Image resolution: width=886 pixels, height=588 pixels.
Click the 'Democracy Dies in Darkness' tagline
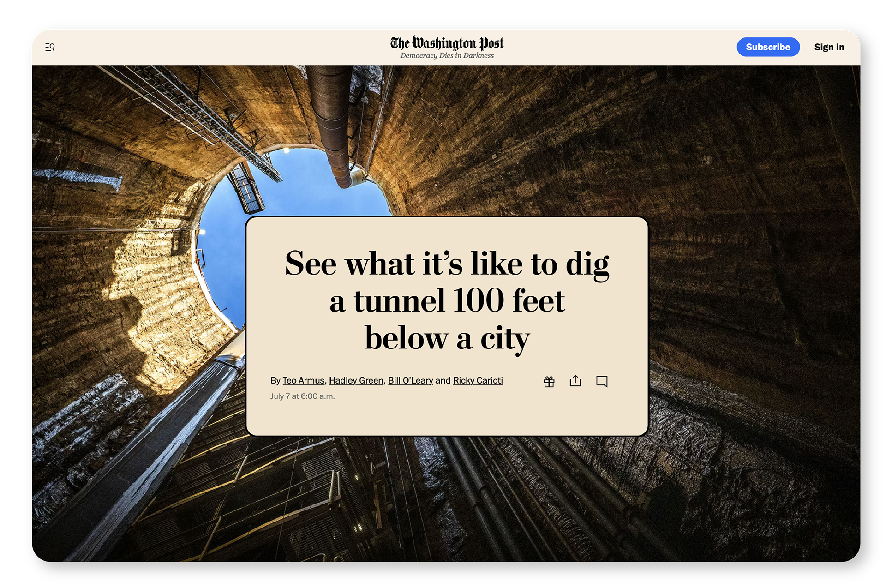point(447,56)
